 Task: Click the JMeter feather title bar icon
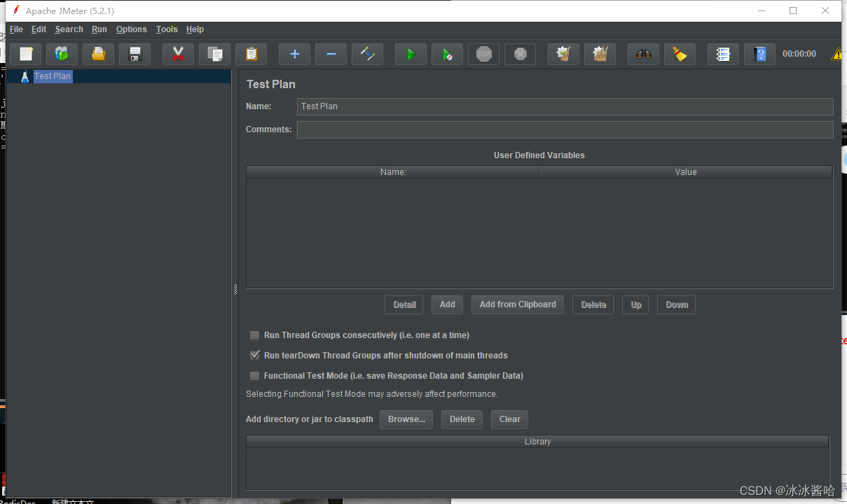pos(15,10)
